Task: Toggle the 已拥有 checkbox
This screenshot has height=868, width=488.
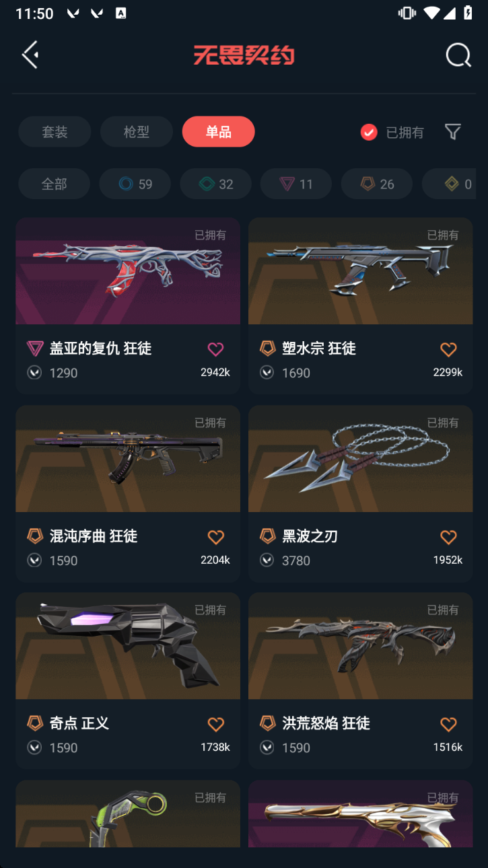Action: click(x=369, y=132)
